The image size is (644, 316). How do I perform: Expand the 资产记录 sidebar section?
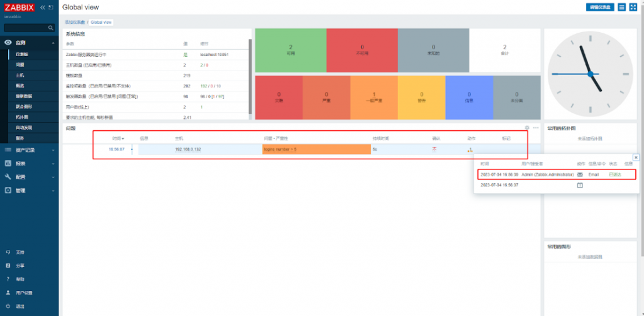point(29,150)
